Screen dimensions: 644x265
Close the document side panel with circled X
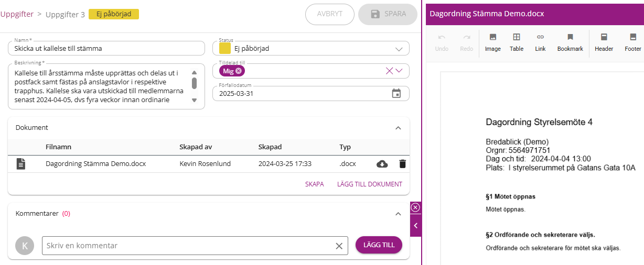(x=415, y=207)
